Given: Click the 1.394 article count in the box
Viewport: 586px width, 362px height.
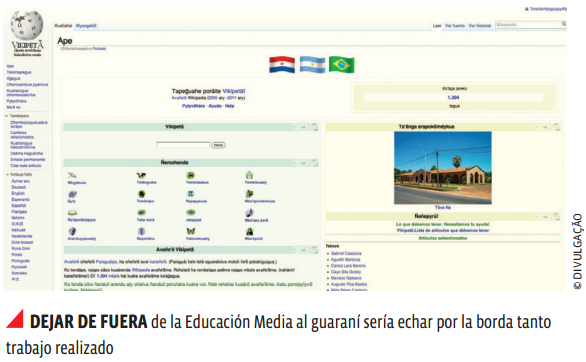Looking at the screenshot, I should [453, 98].
